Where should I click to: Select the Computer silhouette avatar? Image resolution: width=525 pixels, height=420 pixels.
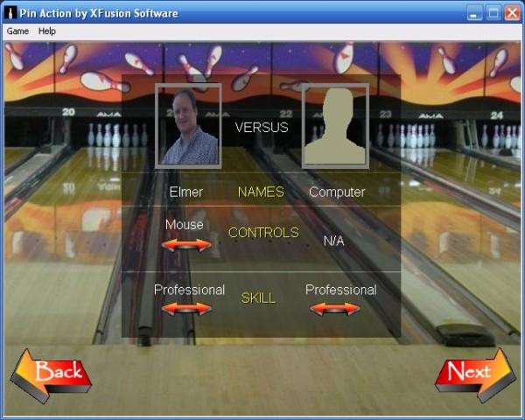[x=335, y=125]
